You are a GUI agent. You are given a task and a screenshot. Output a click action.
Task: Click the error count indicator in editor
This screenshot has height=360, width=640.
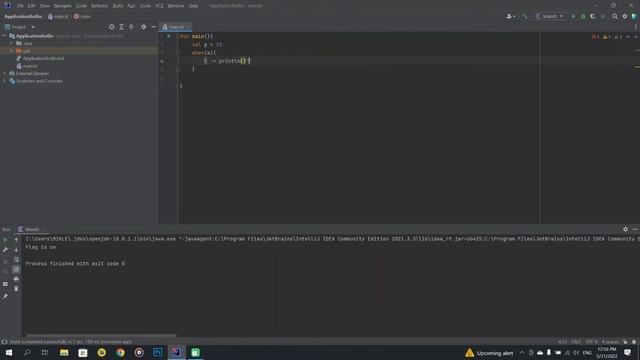click(596, 37)
